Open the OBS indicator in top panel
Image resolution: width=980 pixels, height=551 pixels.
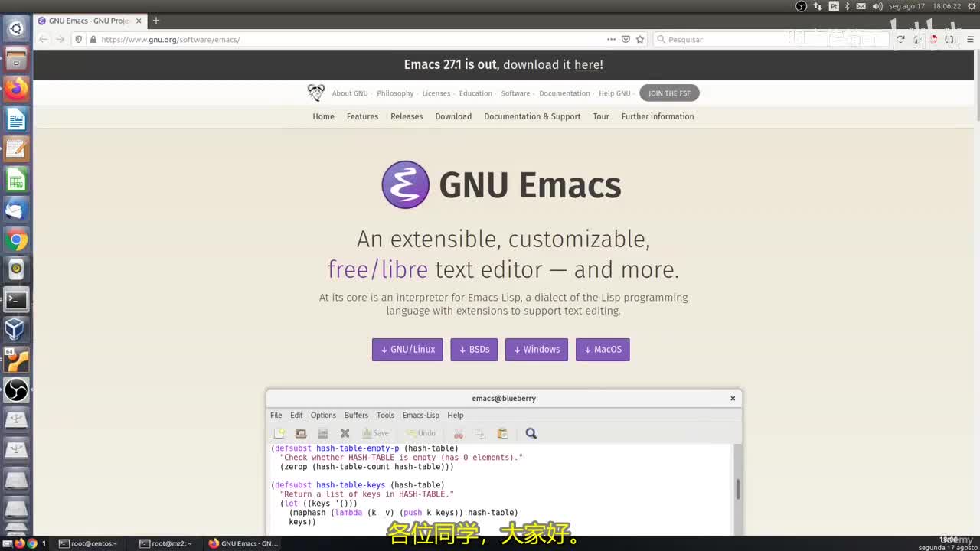[801, 6]
